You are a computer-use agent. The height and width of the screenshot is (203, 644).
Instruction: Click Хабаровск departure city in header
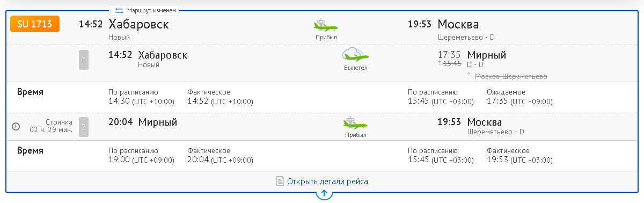[x=138, y=25]
